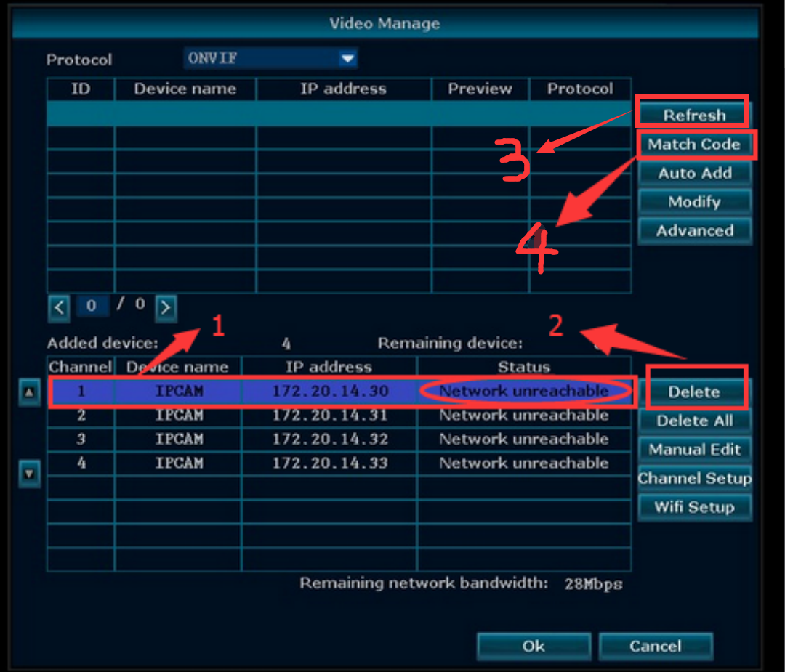The width and height of the screenshot is (785, 672).
Task: Click the page number input field
Action: point(92,306)
